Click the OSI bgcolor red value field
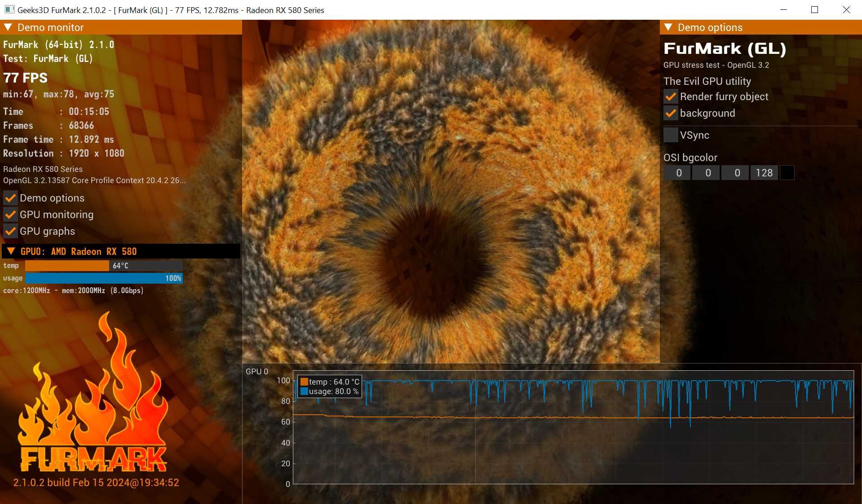Screen dimensions: 862x504 pyautogui.click(x=677, y=173)
